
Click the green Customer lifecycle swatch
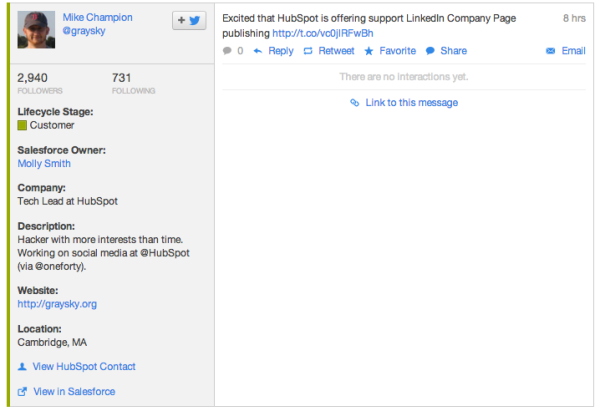(22, 125)
